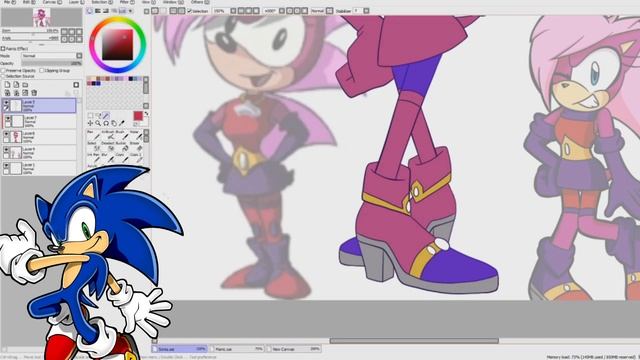Hide the bottom layer in the list
The image size is (640, 360).
pyautogui.click(x=6, y=165)
